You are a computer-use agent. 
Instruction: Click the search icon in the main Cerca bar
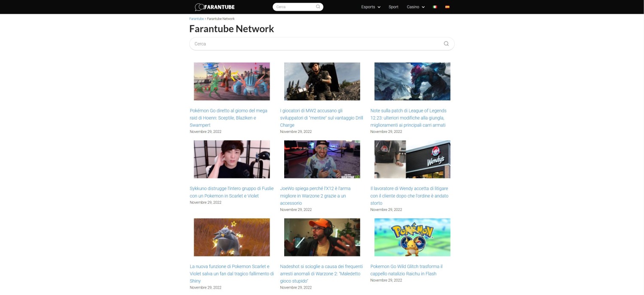(x=446, y=44)
